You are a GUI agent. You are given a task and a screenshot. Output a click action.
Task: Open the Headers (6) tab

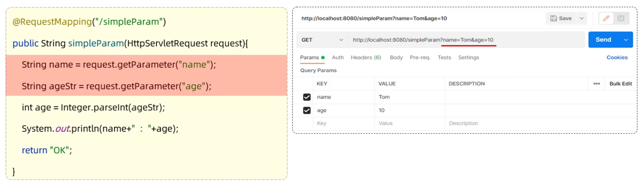point(366,57)
